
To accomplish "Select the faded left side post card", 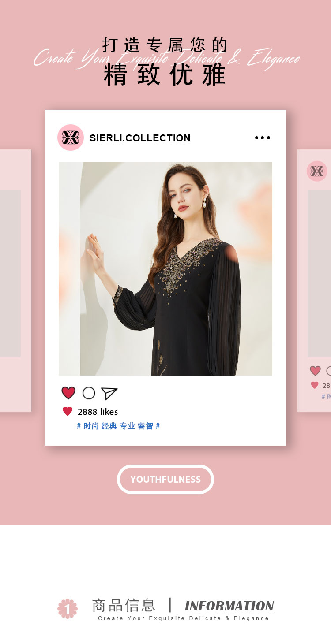I will pos(15,280).
